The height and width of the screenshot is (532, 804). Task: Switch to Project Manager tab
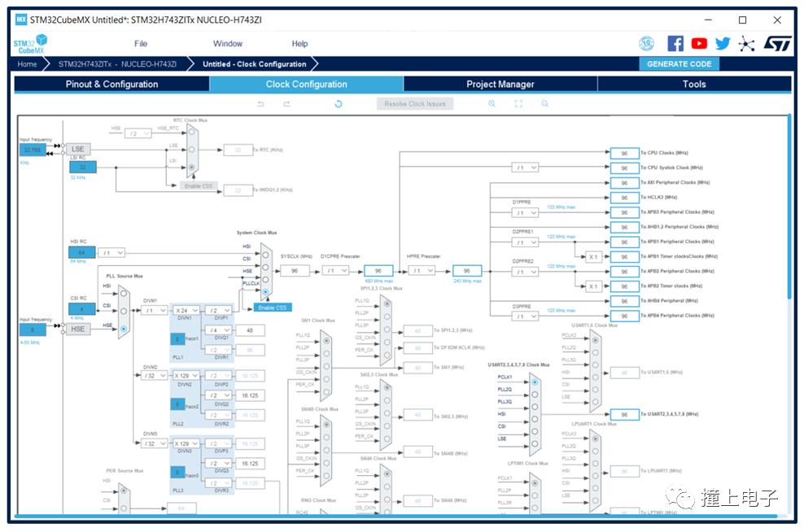(x=500, y=84)
